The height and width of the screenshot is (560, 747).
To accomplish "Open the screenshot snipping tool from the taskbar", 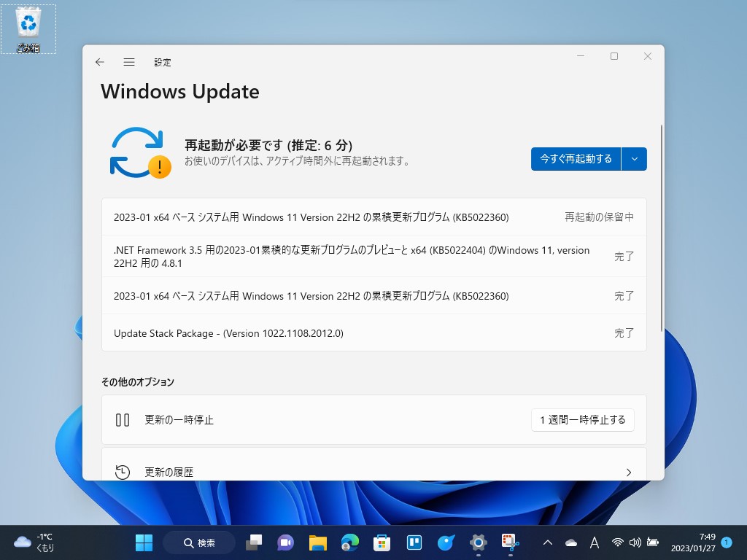I will [x=509, y=542].
